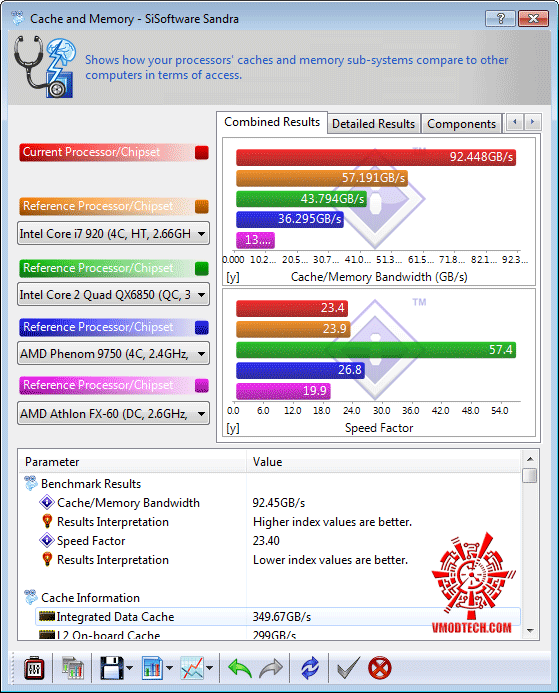Click the blue refresh arrows icon
Screen dimensions: 559x693
(x=310, y=668)
